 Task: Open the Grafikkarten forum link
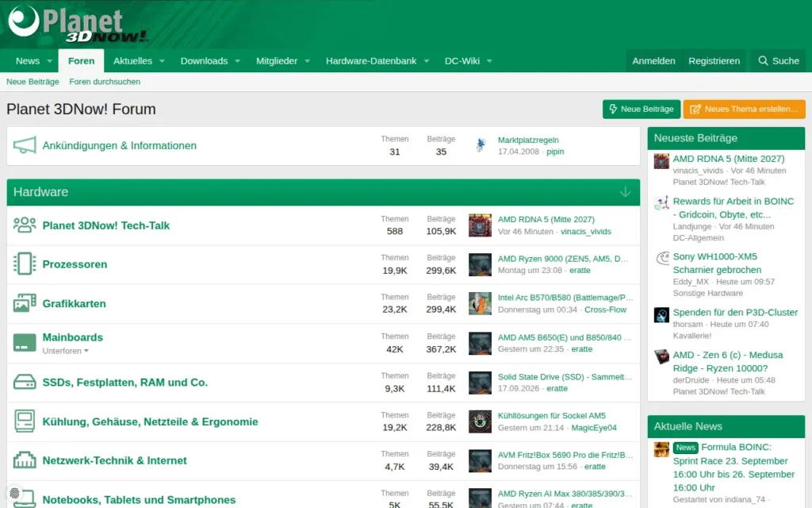point(74,304)
